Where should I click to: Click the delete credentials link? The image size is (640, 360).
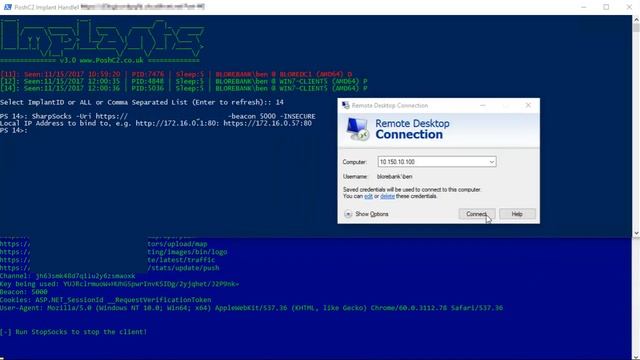pos(387,196)
